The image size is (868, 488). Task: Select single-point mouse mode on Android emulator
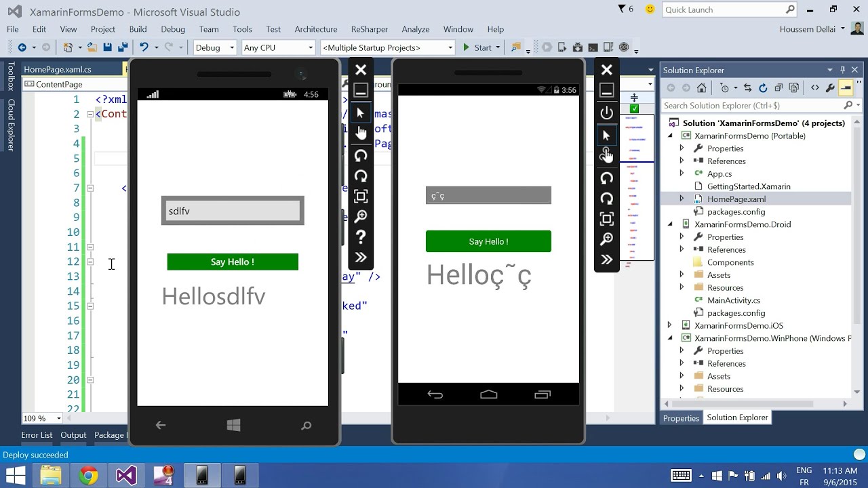tap(607, 136)
